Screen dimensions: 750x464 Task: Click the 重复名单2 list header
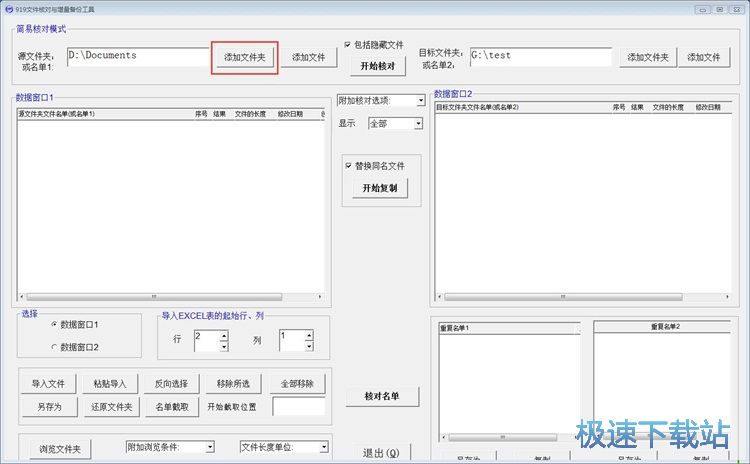(662, 327)
